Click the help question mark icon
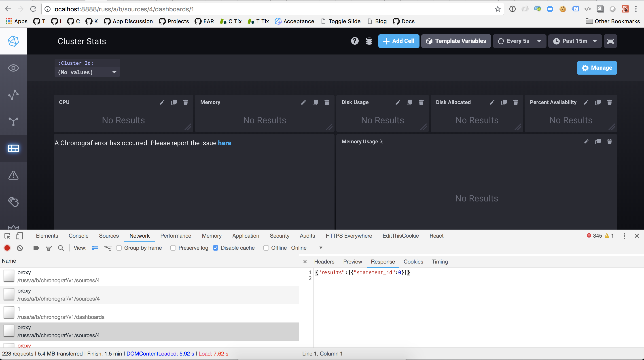This screenshot has height=360, width=644. (354, 41)
